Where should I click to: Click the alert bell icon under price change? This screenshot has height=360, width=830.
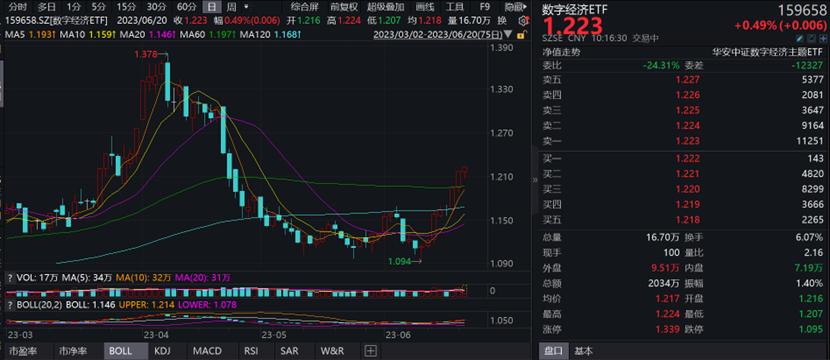click(811, 39)
